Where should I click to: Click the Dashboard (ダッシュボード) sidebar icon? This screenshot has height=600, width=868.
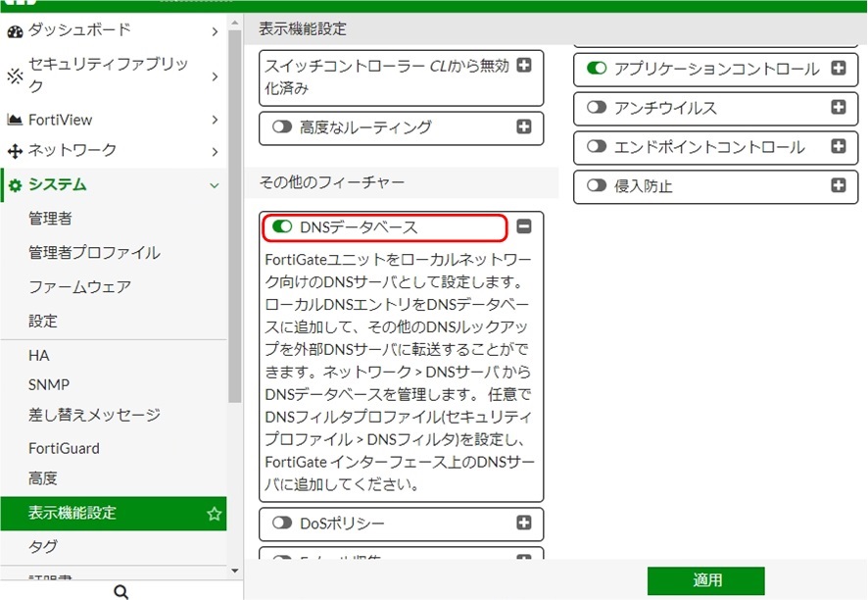(x=16, y=30)
